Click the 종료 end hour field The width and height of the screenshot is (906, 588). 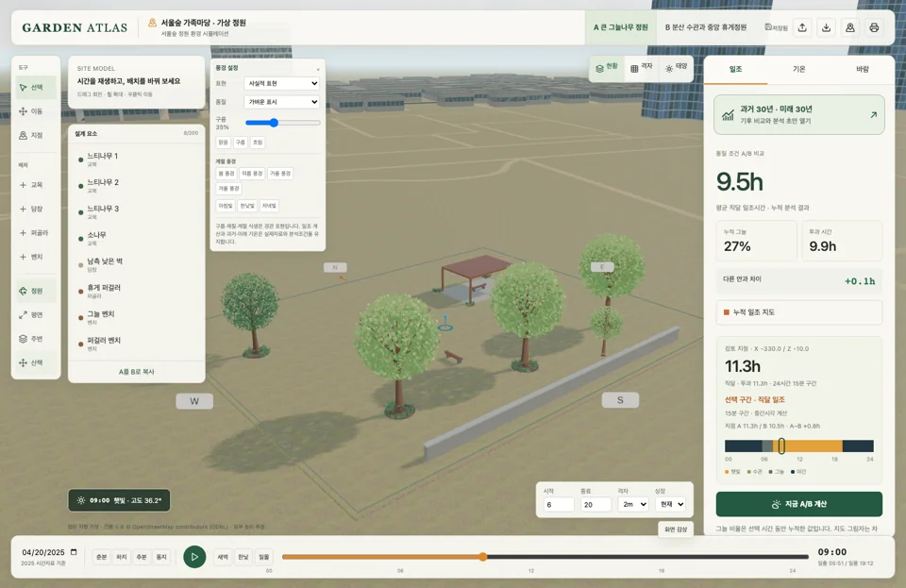pos(596,504)
